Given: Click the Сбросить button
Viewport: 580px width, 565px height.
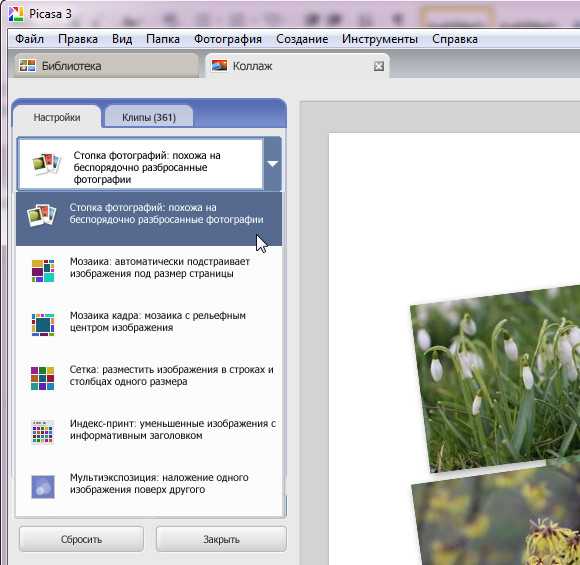Looking at the screenshot, I should [x=81, y=539].
